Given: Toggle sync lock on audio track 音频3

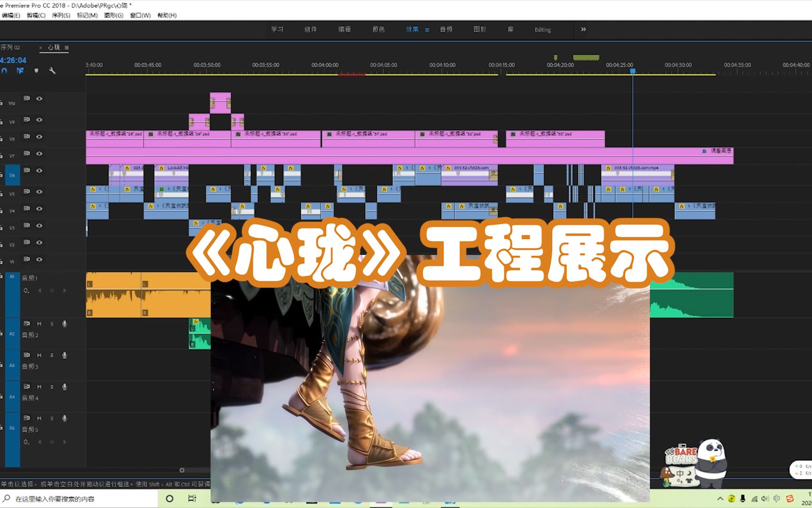Looking at the screenshot, I should tap(27, 355).
